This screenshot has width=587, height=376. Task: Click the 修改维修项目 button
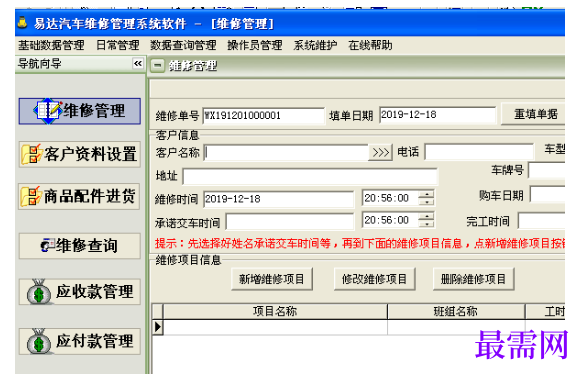point(374,279)
